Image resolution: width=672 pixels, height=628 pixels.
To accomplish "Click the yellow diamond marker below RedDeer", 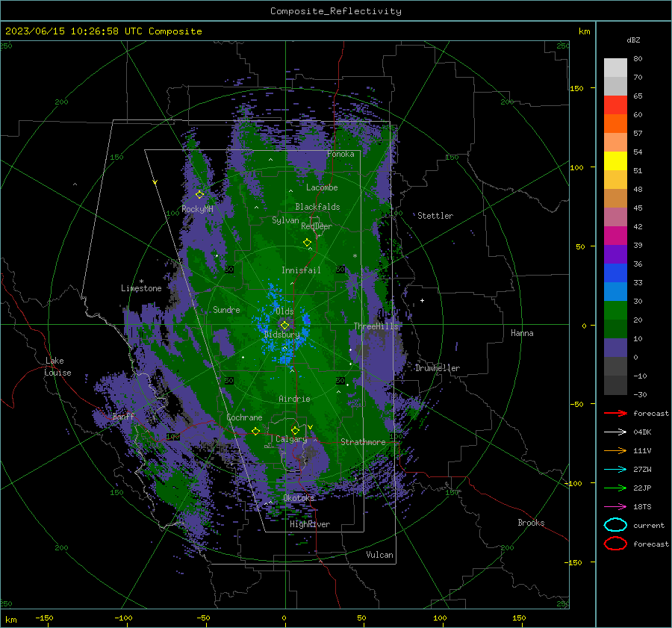I will click(x=308, y=242).
